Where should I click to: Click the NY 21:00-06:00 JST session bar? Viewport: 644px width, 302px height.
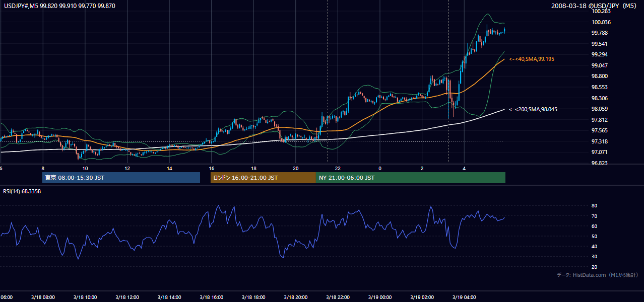click(x=411, y=178)
